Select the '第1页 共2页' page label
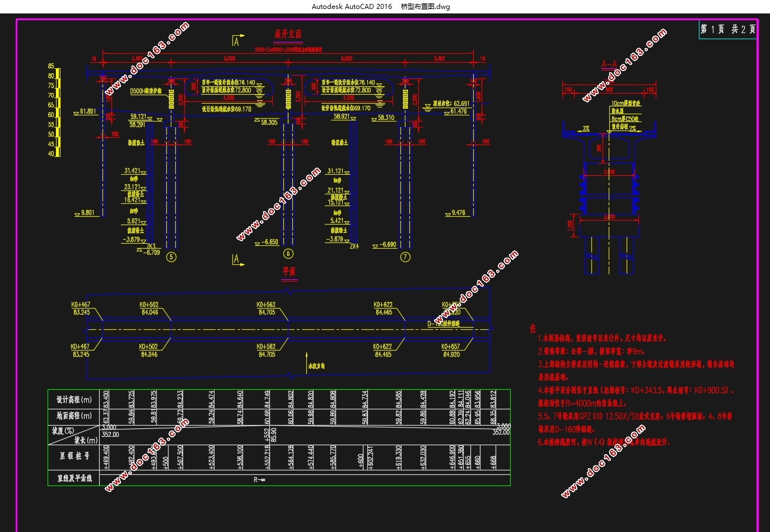The height and width of the screenshot is (532, 770). [727, 29]
